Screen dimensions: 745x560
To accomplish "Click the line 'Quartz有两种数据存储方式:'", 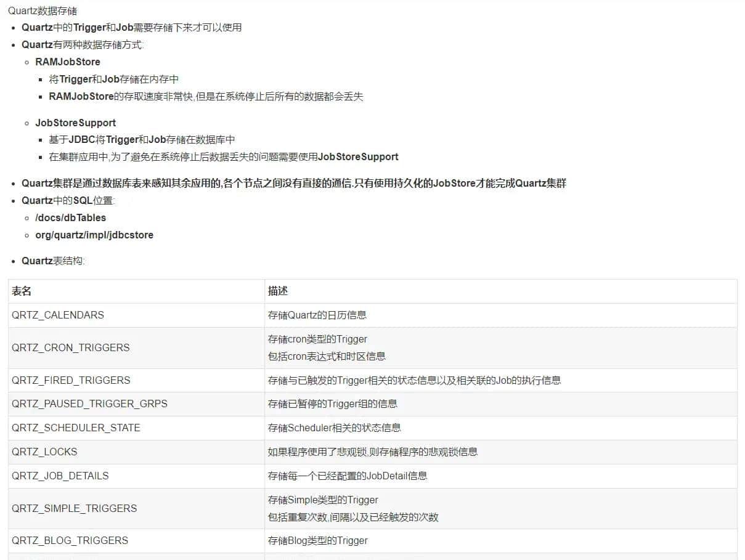I will (83, 44).
